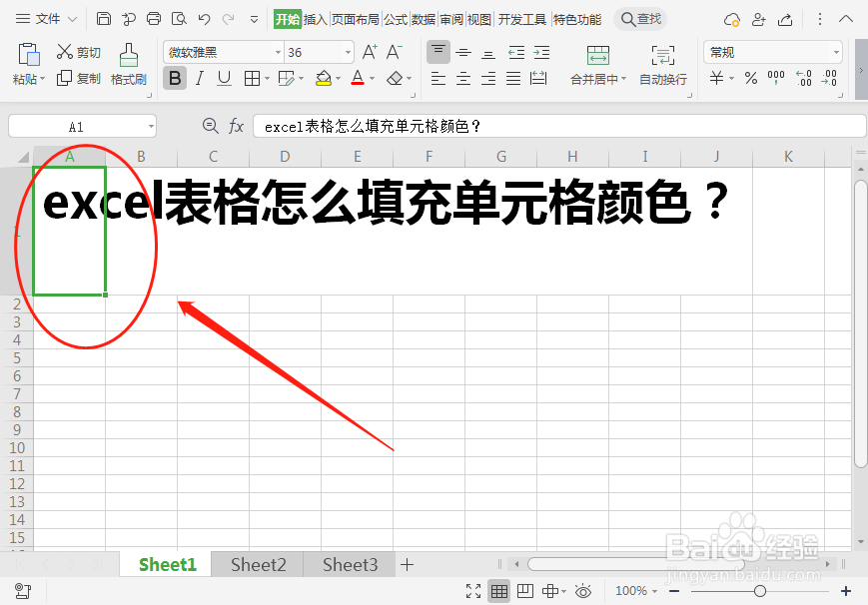Decrease font size with A- icon
The width and height of the screenshot is (868, 605).
(x=395, y=52)
